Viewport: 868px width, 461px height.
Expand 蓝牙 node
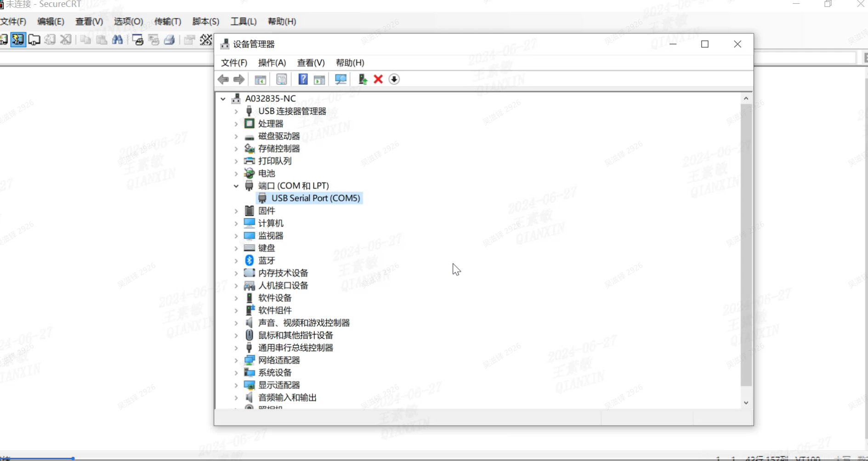236,261
